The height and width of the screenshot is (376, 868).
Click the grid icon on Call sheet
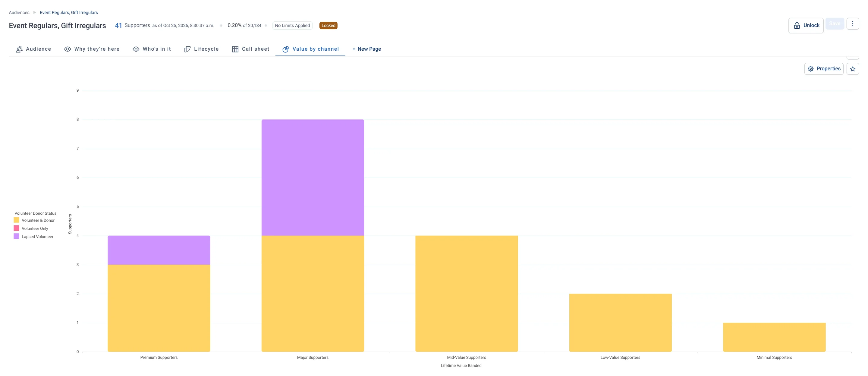tap(235, 49)
